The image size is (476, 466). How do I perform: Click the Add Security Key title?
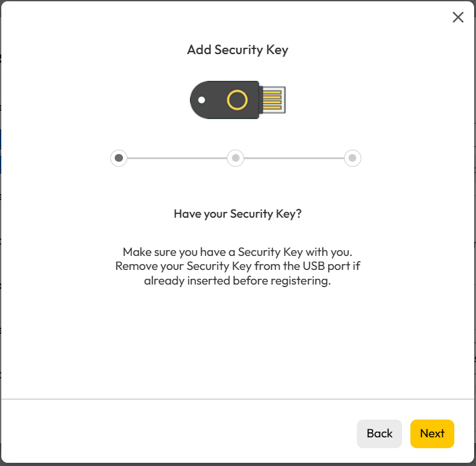tap(238, 50)
